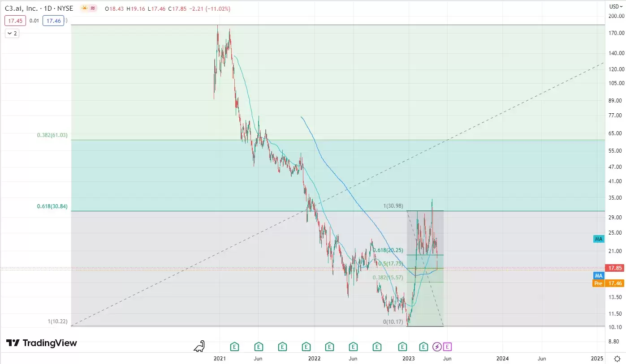
Task: Click the lower blue MA label on the price scale
Action: [599, 275]
